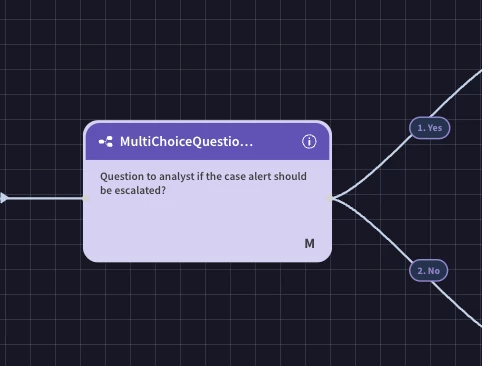Click the truncated MultiChoiceQuestio... node title
The width and height of the screenshot is (482, 366).
186,142
